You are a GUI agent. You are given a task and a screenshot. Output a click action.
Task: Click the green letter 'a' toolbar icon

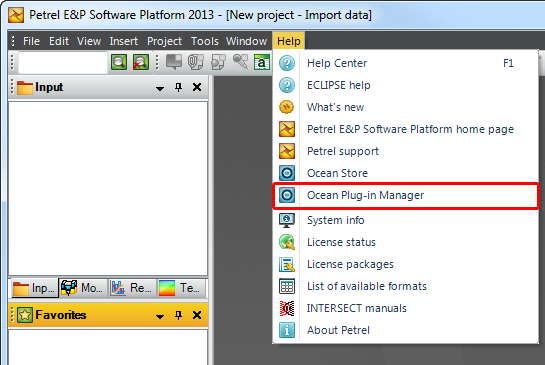262,62
